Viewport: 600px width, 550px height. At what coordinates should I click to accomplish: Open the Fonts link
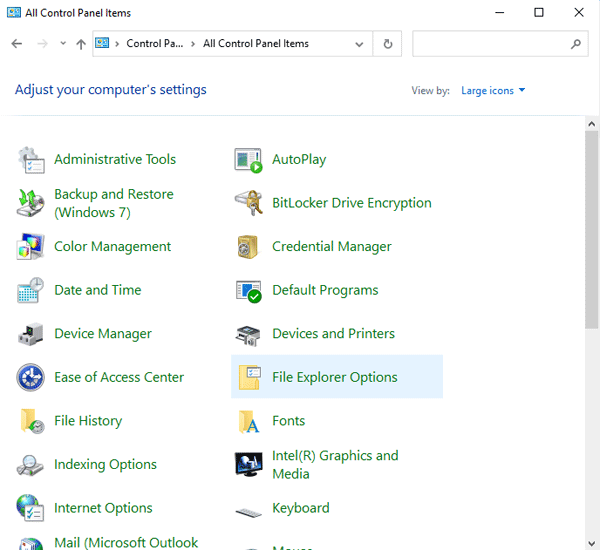[x=289, y=421]
